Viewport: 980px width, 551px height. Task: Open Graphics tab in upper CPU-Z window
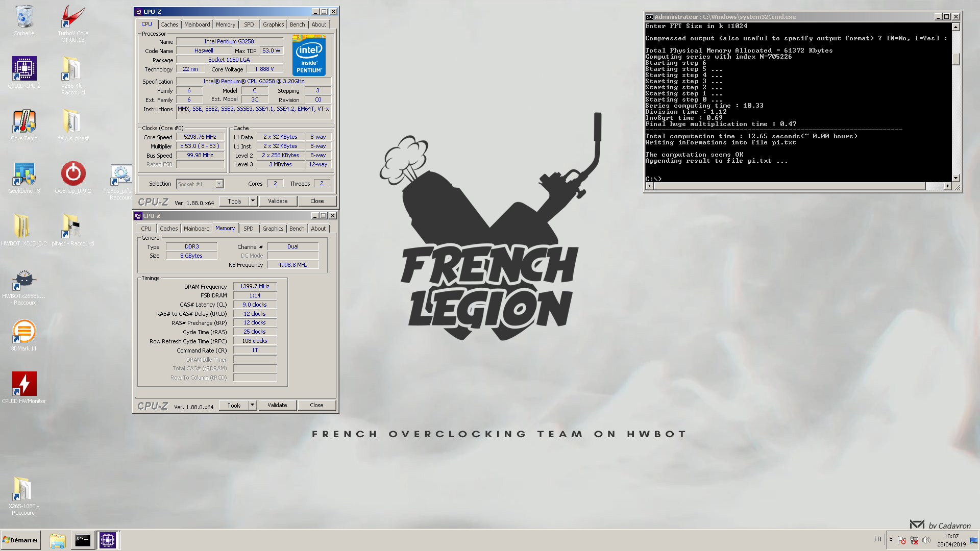coord(274,24)
